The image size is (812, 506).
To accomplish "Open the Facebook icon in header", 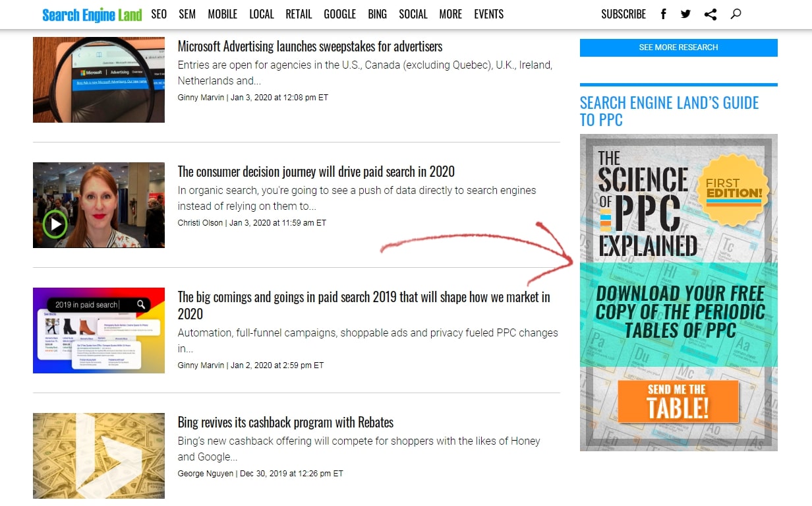I will tap(664, 14).
